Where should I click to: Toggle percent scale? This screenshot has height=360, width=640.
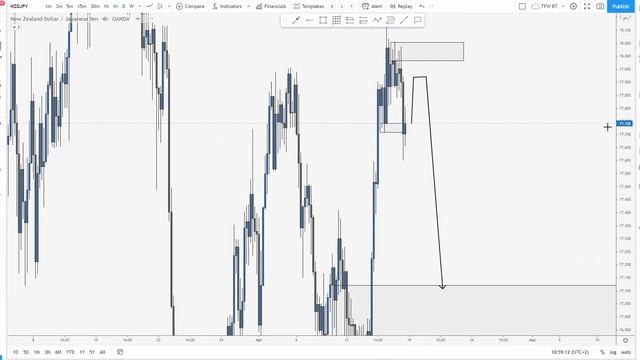(x=602, y=352)
